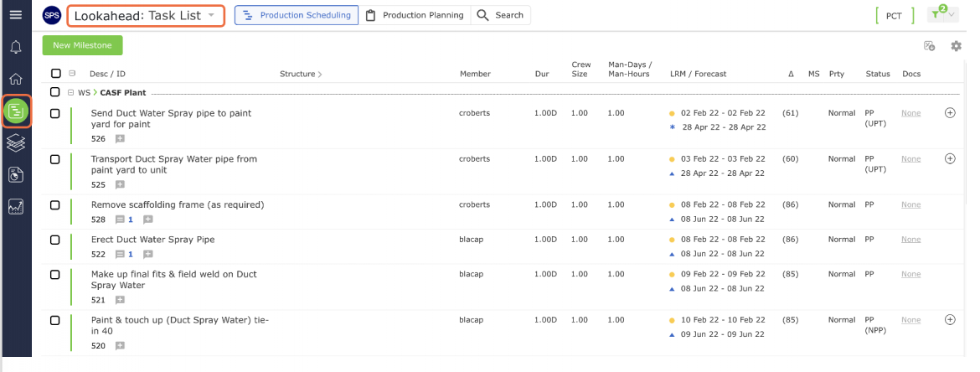Open the dropdown arrow beside filter icon
The width and height of the screenshot is (980, 372).
952,15
